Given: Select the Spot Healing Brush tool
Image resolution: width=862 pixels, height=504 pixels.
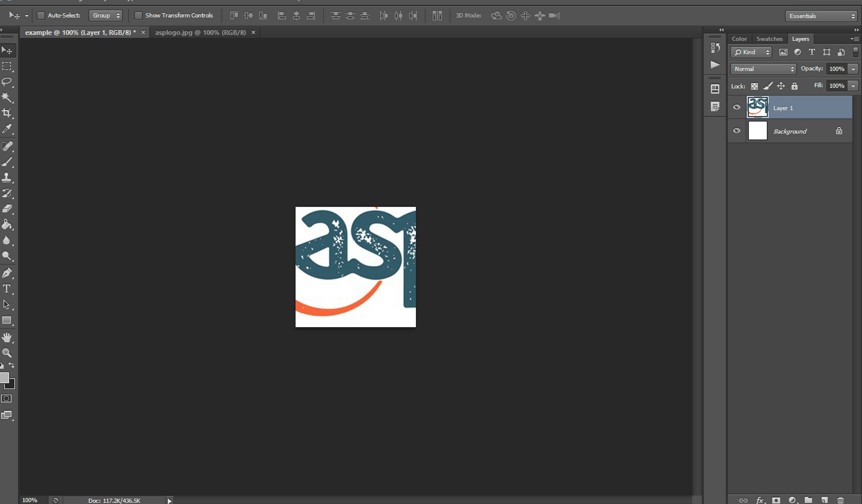Looking at the screenshot, I should [x=7, y=146].
